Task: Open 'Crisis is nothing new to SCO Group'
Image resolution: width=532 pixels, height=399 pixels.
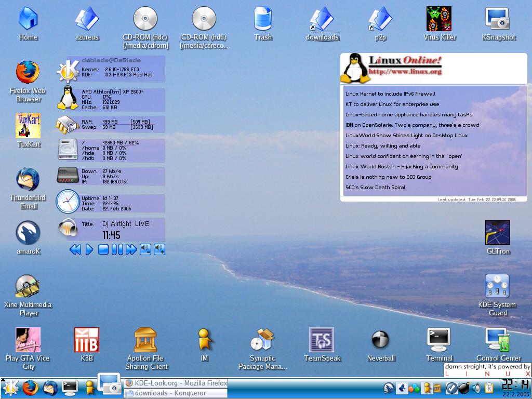Action: (x=389, y=177)
